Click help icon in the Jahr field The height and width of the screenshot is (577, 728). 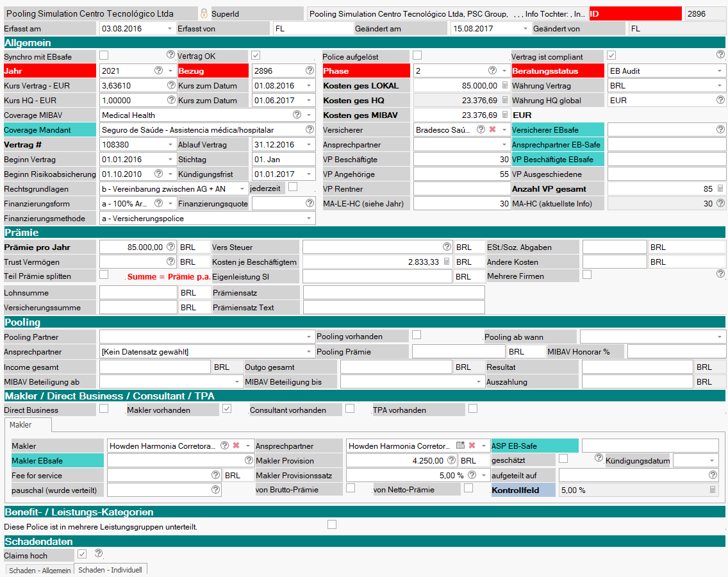point(159,70)
